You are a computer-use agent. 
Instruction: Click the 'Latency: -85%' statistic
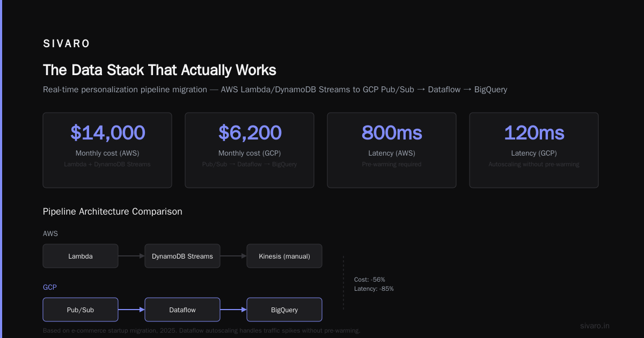(x=374, y=289)
